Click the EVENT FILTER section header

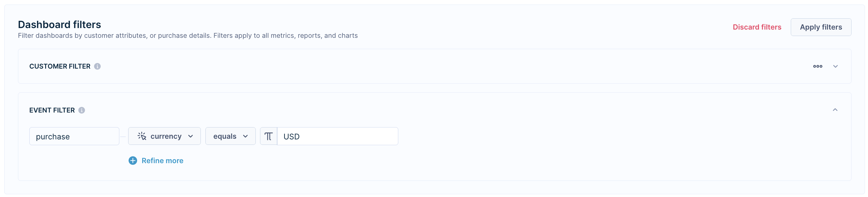tap(52, 110)
